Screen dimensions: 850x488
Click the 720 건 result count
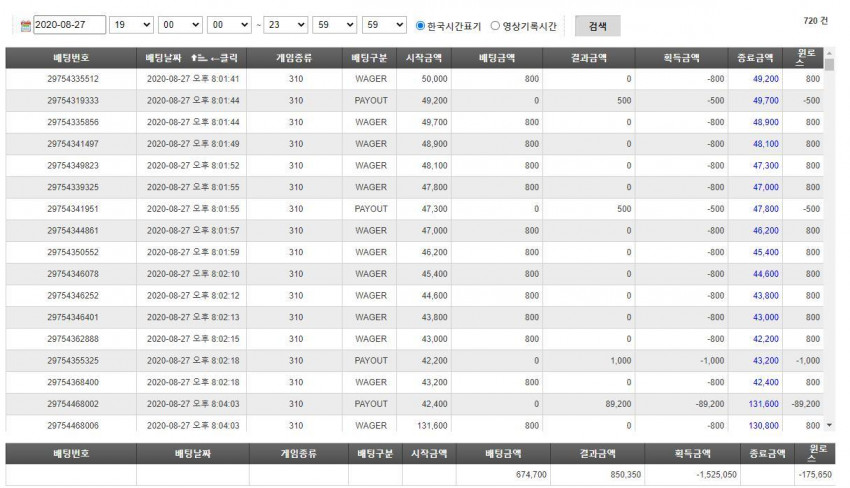(x=815, y=21)
